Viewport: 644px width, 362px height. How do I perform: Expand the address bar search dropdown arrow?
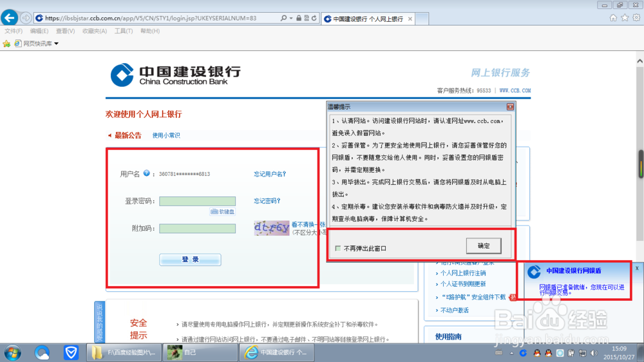click(291, 18)
